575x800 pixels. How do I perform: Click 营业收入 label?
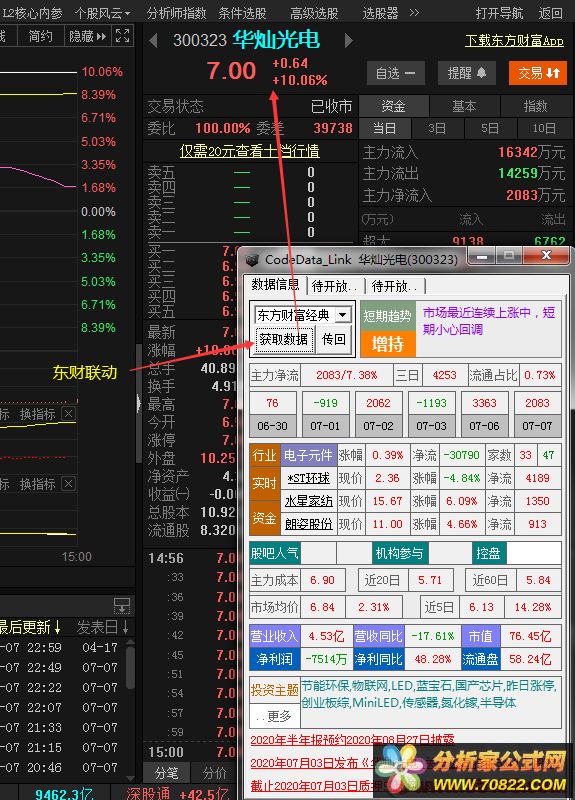[x=274, y=636]
